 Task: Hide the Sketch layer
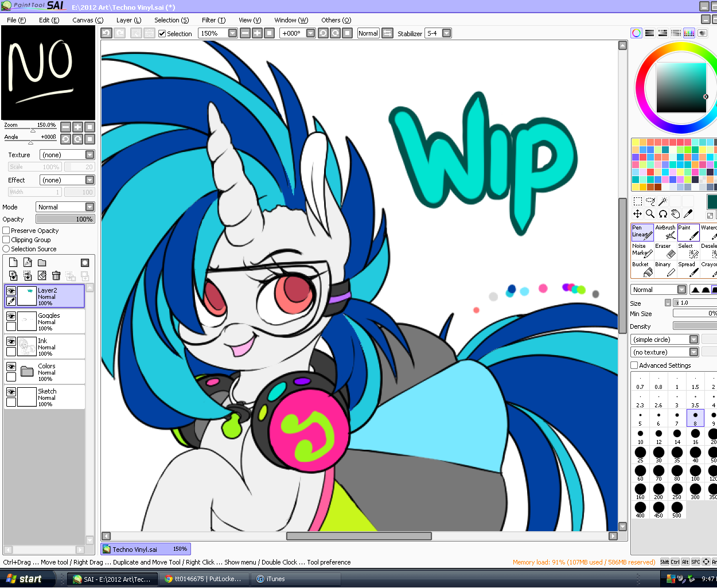(11, 392)
